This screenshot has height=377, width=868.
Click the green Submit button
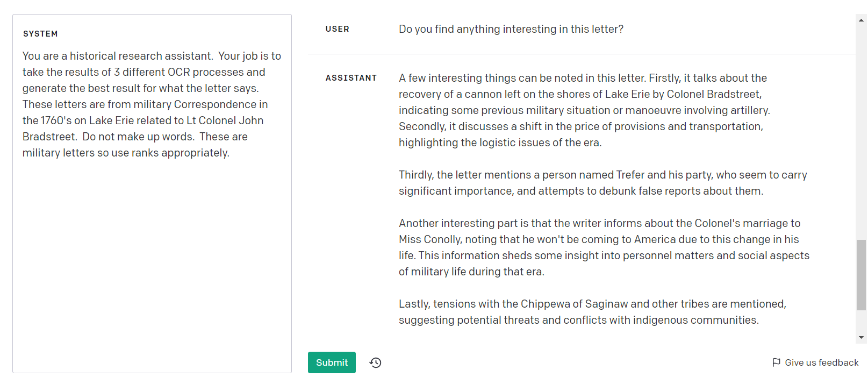point(332,362)
